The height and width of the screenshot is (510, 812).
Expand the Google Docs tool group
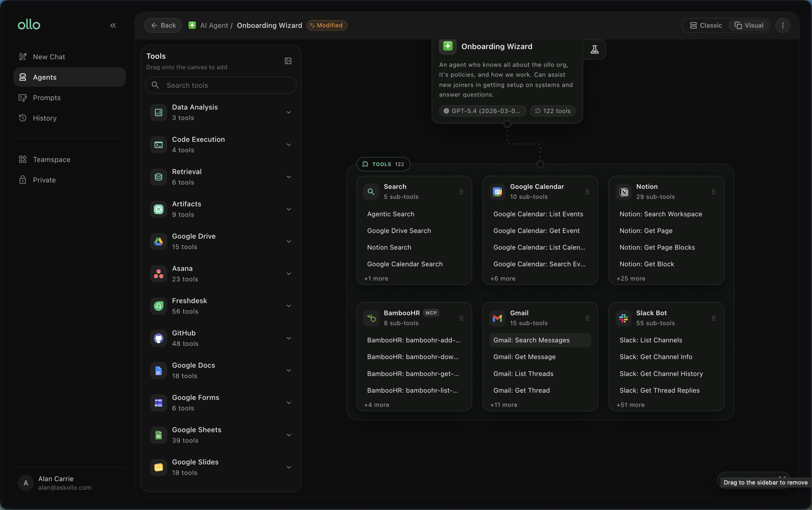pos(288,370)
